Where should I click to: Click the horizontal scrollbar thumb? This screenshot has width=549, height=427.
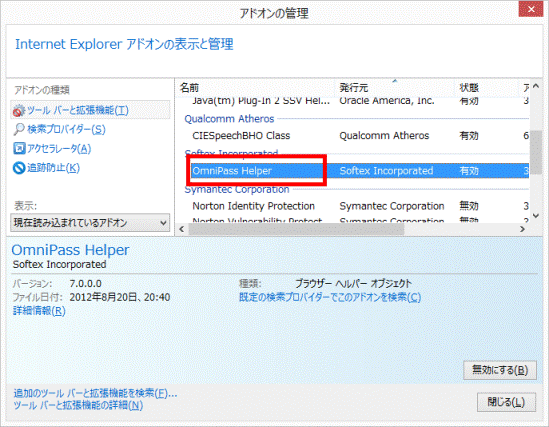click(296, 229)
